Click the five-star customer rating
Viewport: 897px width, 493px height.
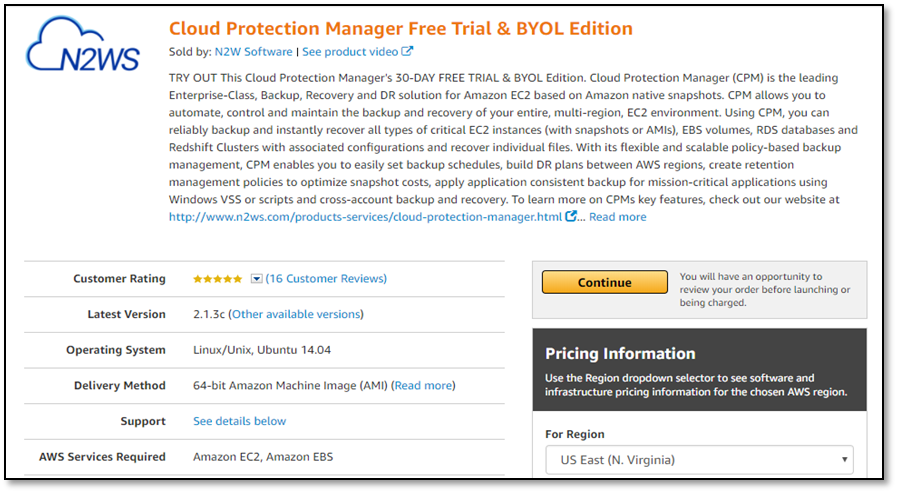(x=217, y=279)
